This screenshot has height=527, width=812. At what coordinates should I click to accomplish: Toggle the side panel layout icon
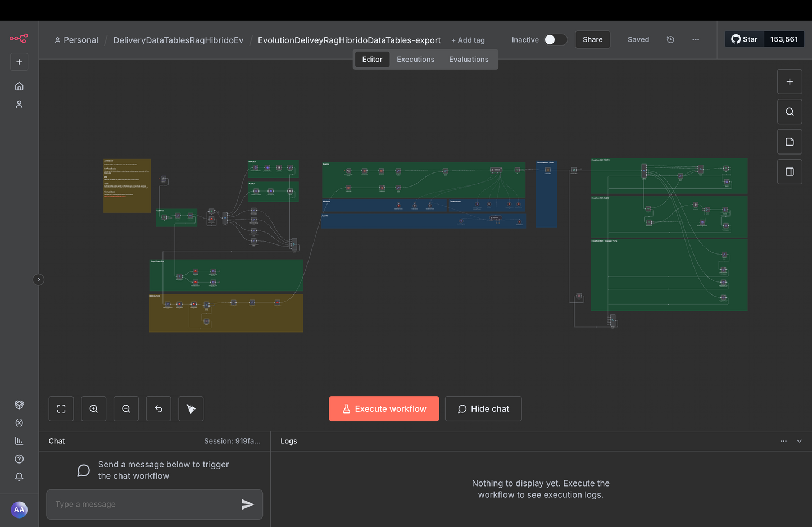tap(790, 171)
